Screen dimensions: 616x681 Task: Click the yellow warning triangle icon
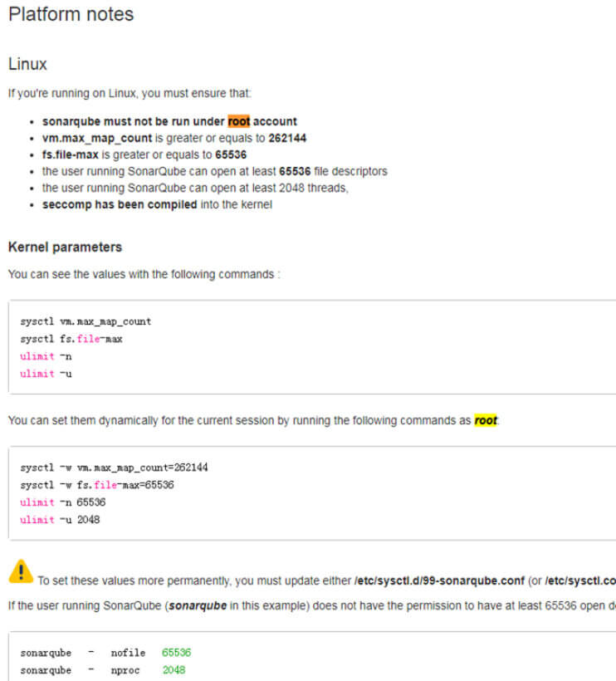tap(21, 571)
